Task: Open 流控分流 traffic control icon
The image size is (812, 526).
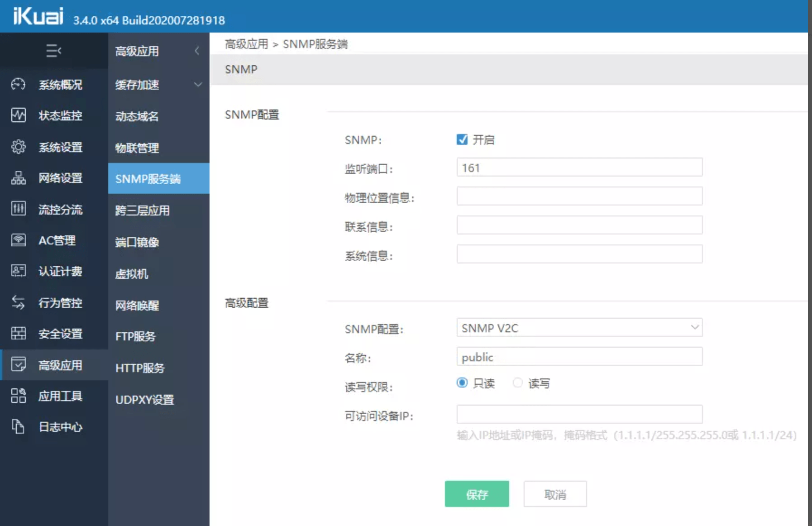Action: tap(17, 209)
